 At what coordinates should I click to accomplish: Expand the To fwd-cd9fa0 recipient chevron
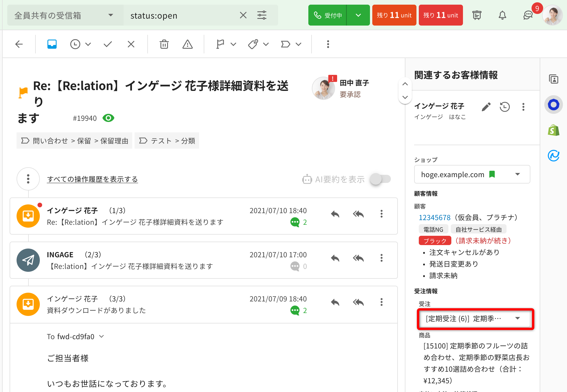coord(101,336)
